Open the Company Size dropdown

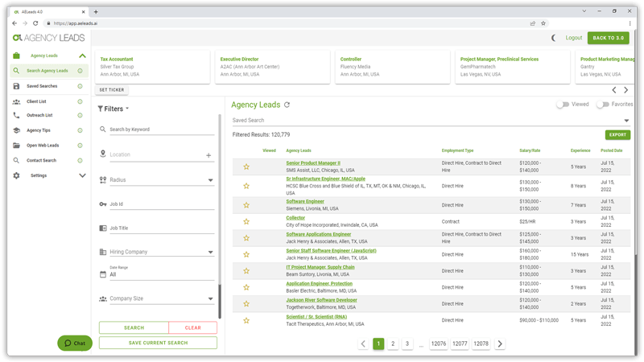[162, 298]
